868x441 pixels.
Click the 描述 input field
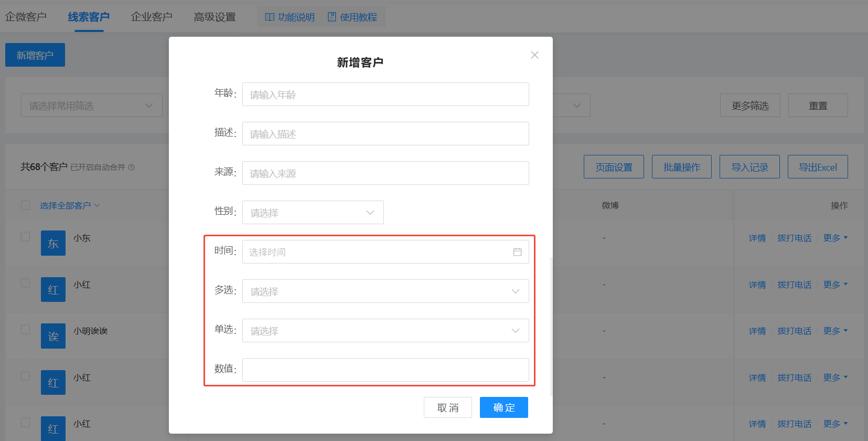(x=385, y=133)
